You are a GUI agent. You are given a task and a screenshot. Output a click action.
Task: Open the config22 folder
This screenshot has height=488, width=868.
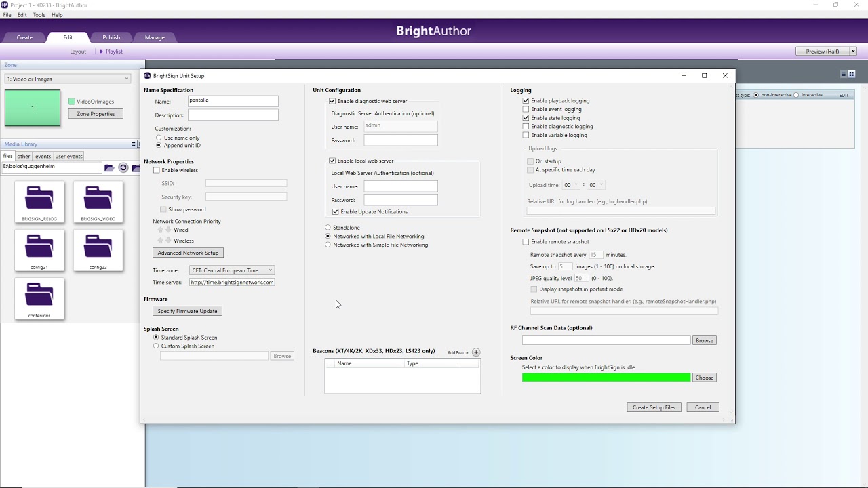98,250
